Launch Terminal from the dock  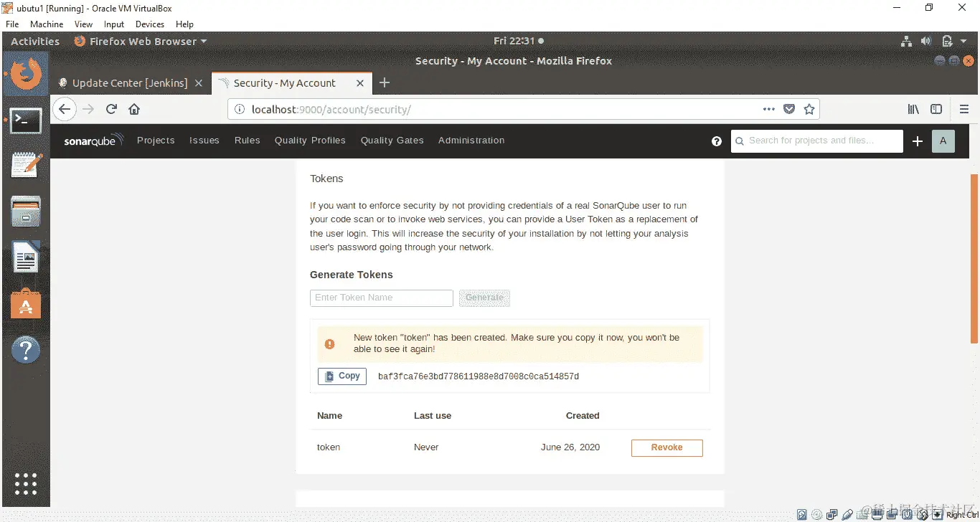click(26, 121)
